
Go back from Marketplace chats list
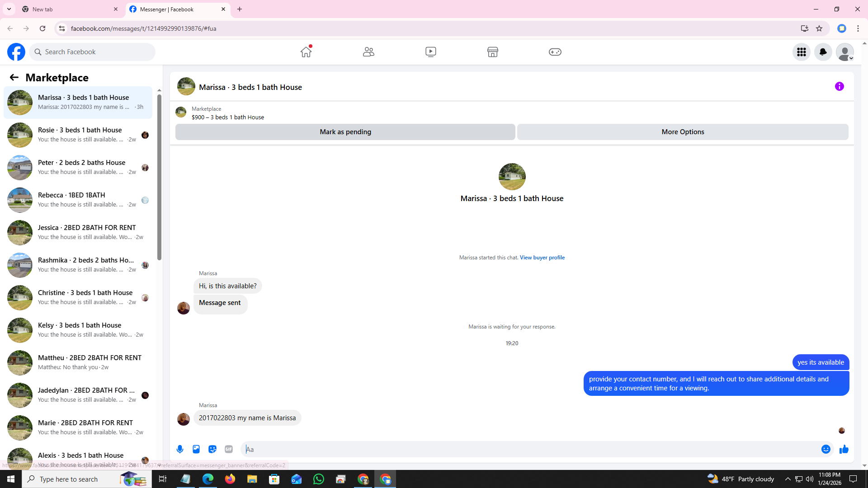click(14, 77)
